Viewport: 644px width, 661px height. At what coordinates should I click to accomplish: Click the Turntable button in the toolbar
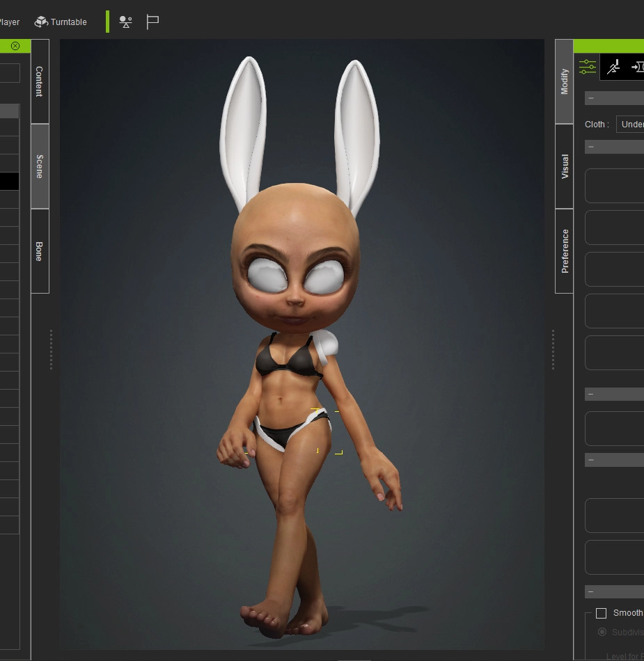click(61, 22)
